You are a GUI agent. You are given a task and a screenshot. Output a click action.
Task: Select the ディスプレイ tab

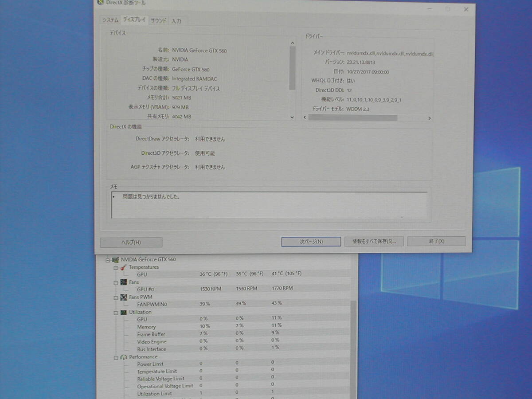pyautogui.click(x=134, y=20)
